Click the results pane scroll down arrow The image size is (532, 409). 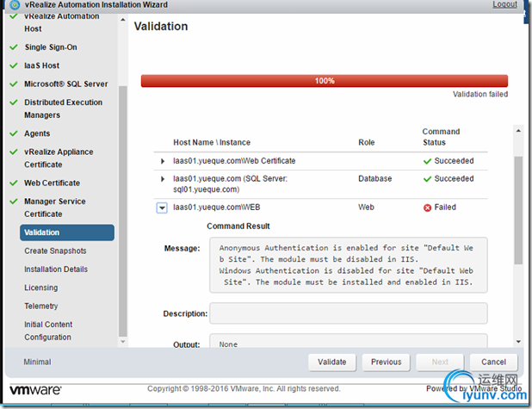pyautogui.click(x=518, y=342)
